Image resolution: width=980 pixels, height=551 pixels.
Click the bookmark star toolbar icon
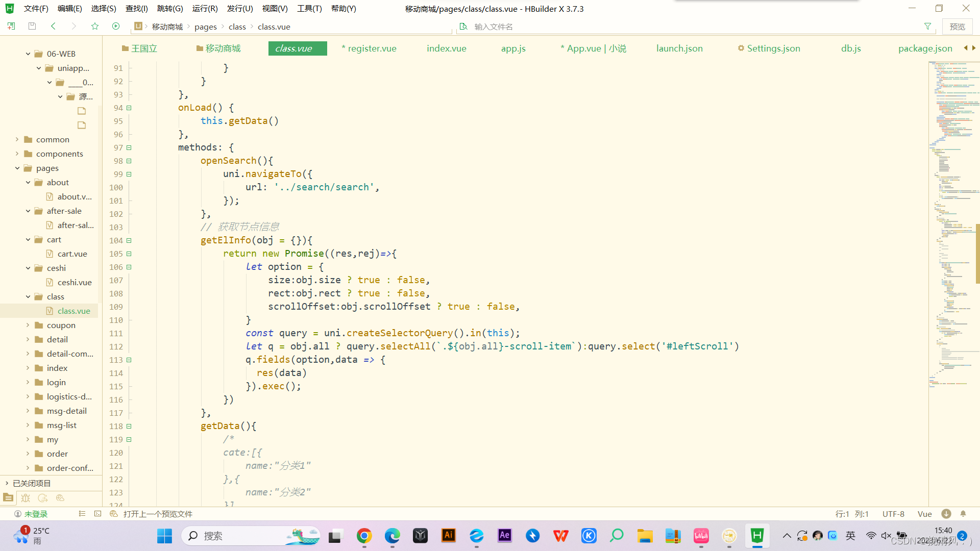tap(95, 26)
